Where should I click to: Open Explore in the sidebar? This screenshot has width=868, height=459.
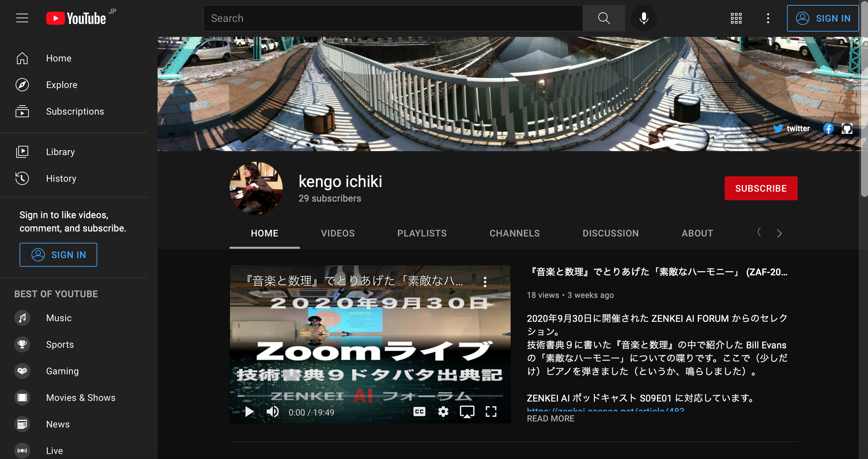click(73, 85)
